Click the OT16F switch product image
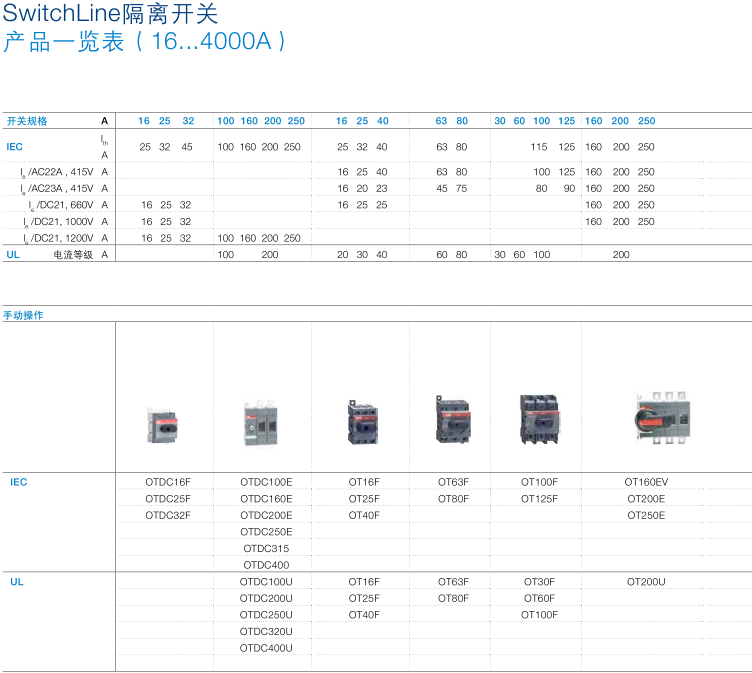The width and height of the screenshot is (752, 673). [x=363, y=422]
